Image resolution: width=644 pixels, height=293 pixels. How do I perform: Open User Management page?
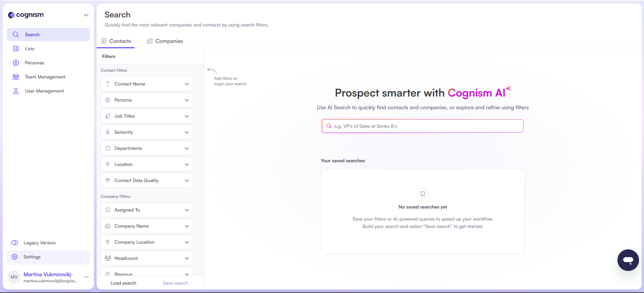[44, 91]
